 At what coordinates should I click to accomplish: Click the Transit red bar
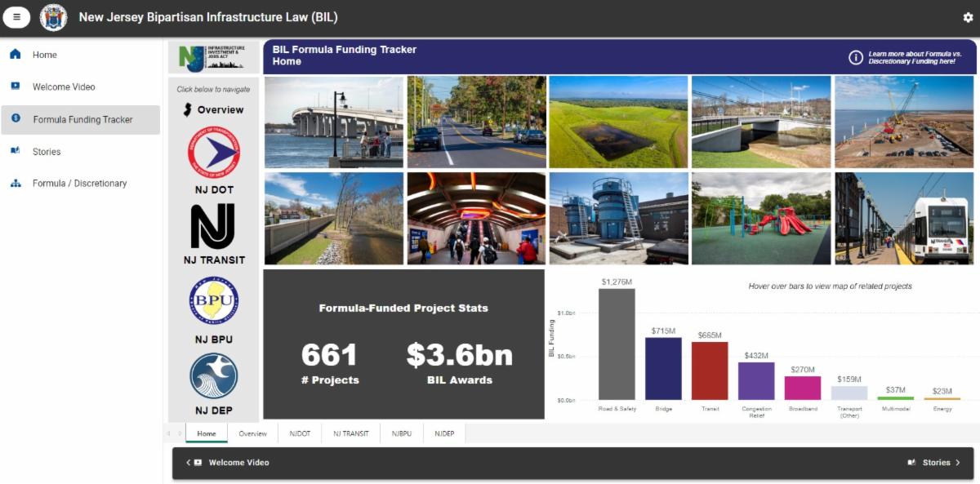[710, 371]
